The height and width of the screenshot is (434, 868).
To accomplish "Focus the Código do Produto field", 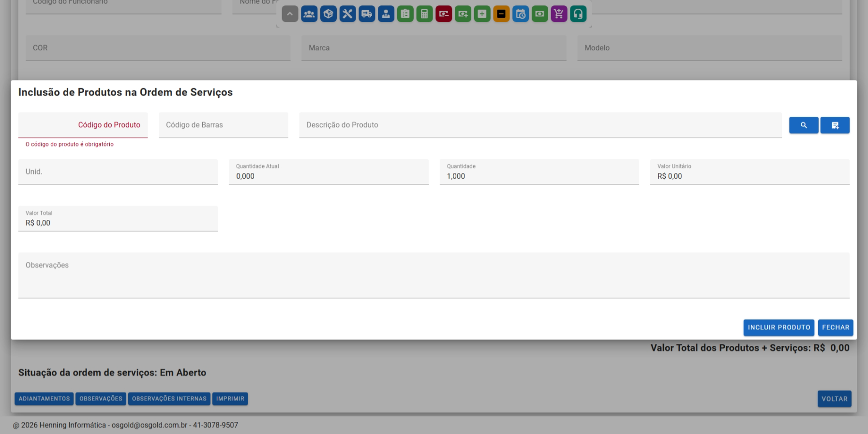I will point(83,125).
